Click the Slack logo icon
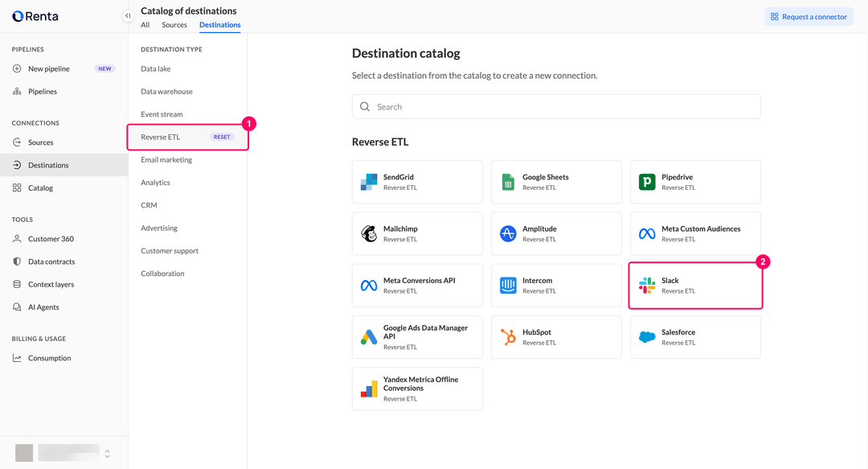The width and height of the screenshot is (868, 469). pos(646,286)
